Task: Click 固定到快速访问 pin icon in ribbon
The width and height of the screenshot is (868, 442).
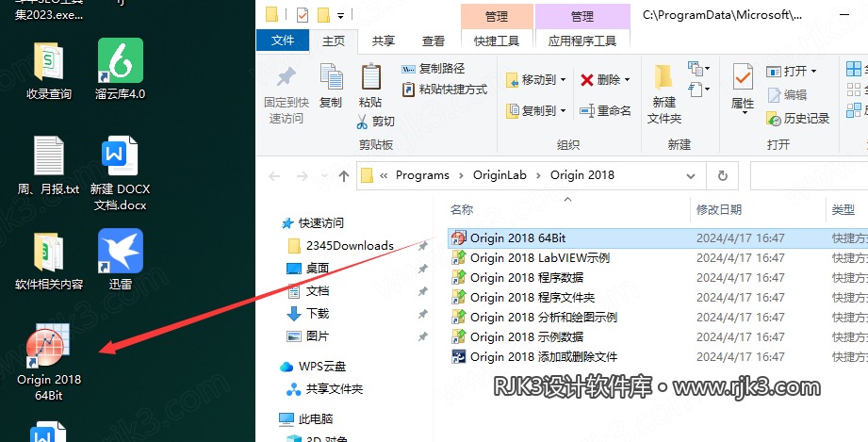Action: coord(287,78)
